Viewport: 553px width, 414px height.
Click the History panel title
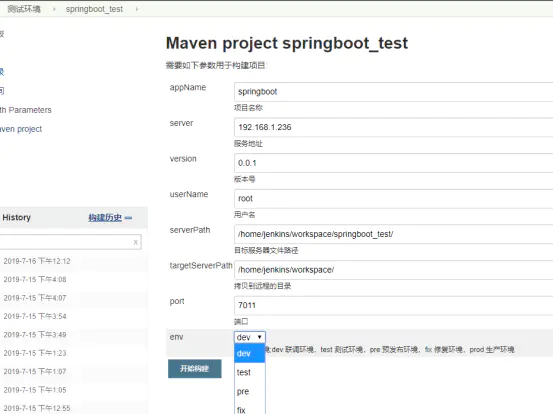[17, 218]
